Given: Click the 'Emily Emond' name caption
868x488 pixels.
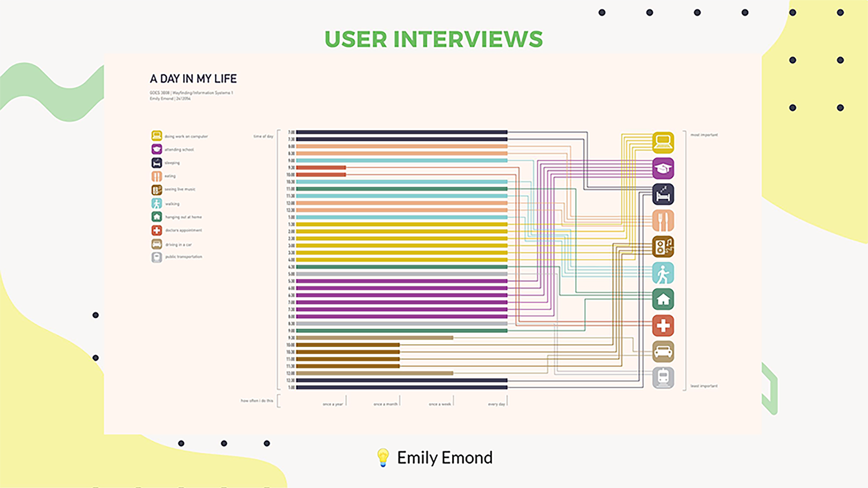Looking at the screenshot, I should [445, 458].
